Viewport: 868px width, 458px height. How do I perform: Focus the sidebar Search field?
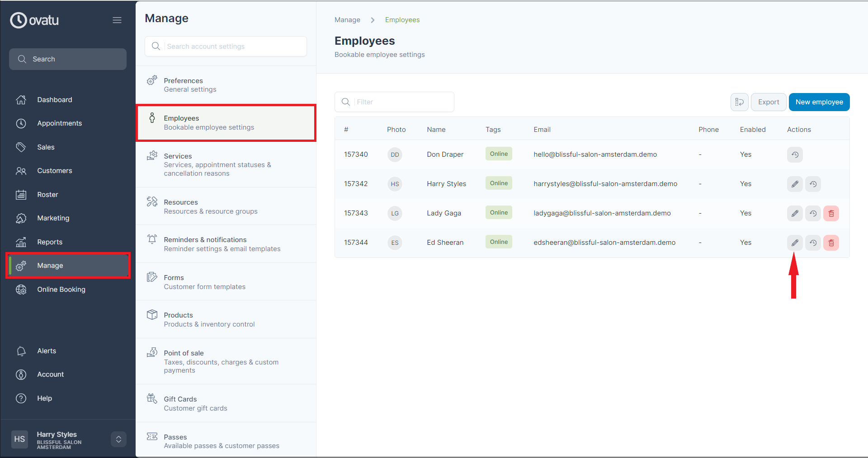(x=68, y=59)
